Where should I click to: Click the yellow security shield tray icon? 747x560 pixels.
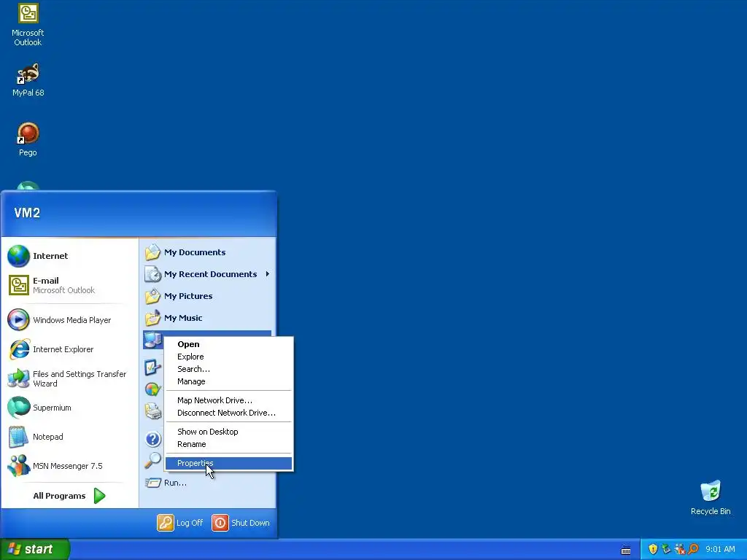click(653, 549)
